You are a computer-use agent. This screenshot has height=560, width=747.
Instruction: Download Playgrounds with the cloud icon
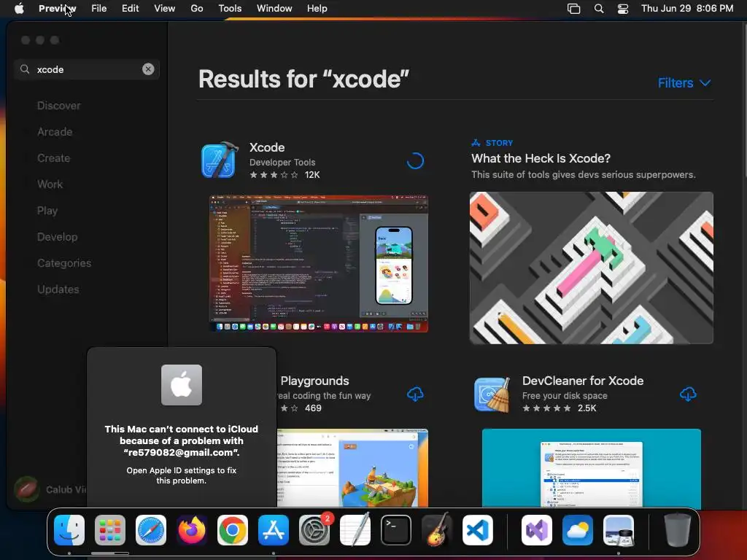click(415, 394)
